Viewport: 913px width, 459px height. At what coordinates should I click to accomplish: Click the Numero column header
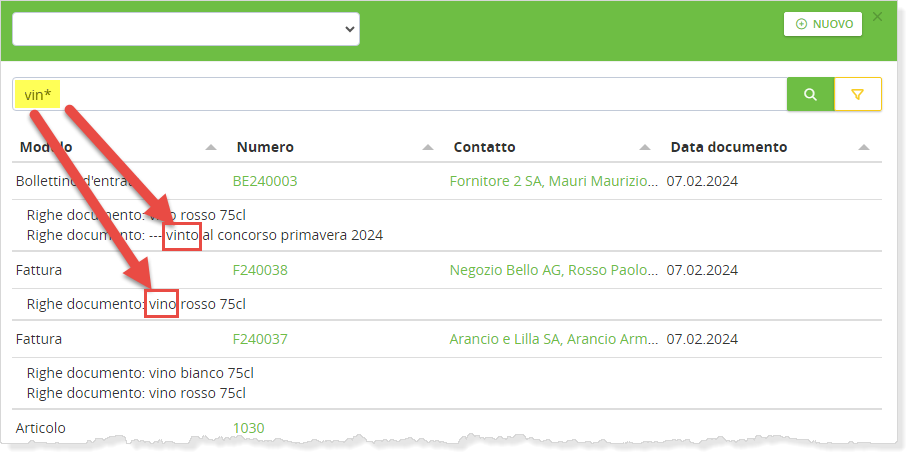[265, 147]
